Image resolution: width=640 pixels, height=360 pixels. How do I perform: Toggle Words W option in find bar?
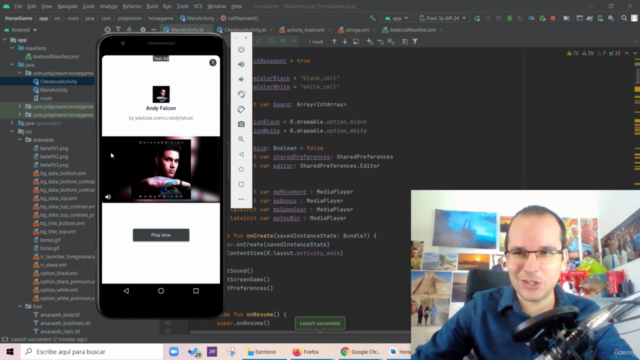(283, 42)
